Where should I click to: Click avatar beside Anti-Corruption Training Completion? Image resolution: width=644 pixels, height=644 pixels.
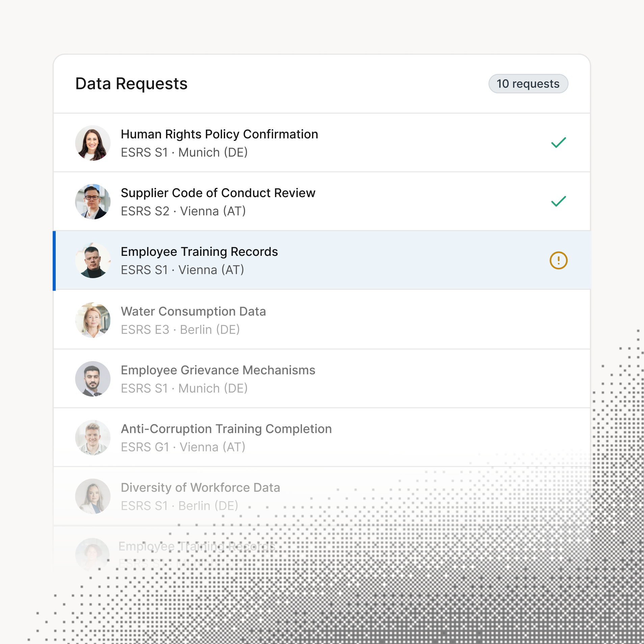click(x=93, y=438)
